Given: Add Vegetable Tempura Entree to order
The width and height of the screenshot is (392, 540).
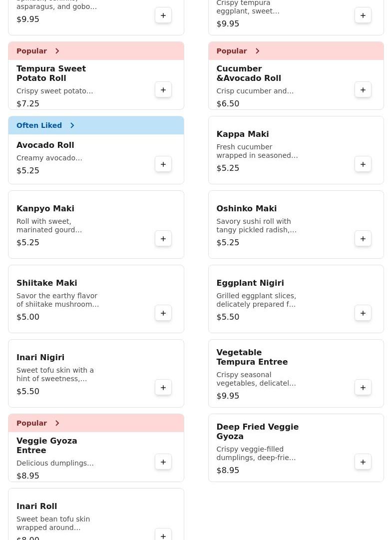Looking at the screenshot, I should (363, 388).
